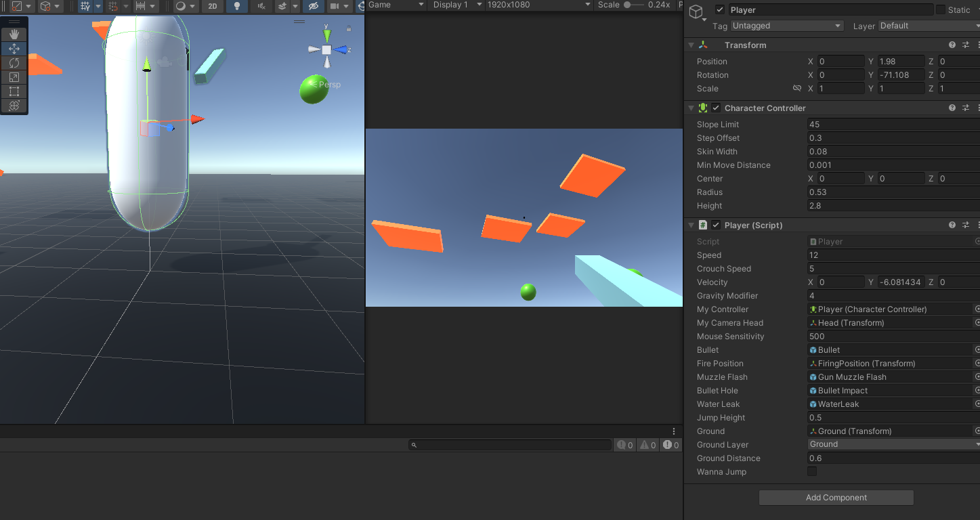Toggle grid visibility icon in Scene toolbar
This screenshot has width=980, height=520.
pyautogui.click(x=85, y=6)
